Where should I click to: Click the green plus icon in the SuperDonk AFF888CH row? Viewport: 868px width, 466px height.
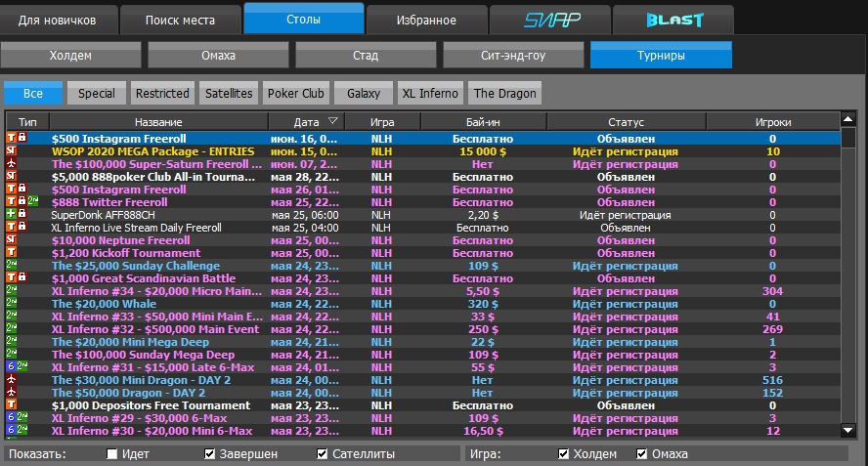pos(11,214)
